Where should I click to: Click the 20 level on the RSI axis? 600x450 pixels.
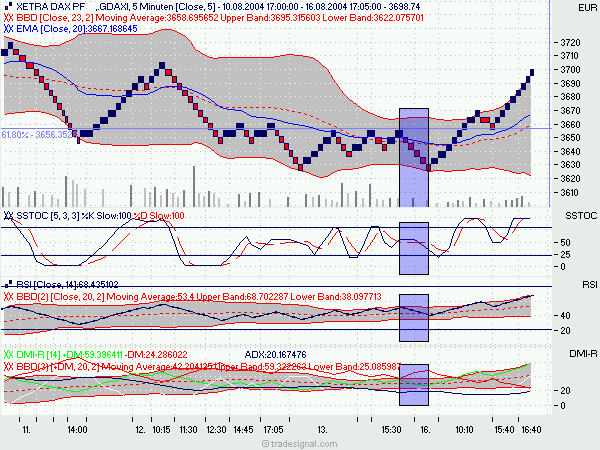[x=565, y=331]
